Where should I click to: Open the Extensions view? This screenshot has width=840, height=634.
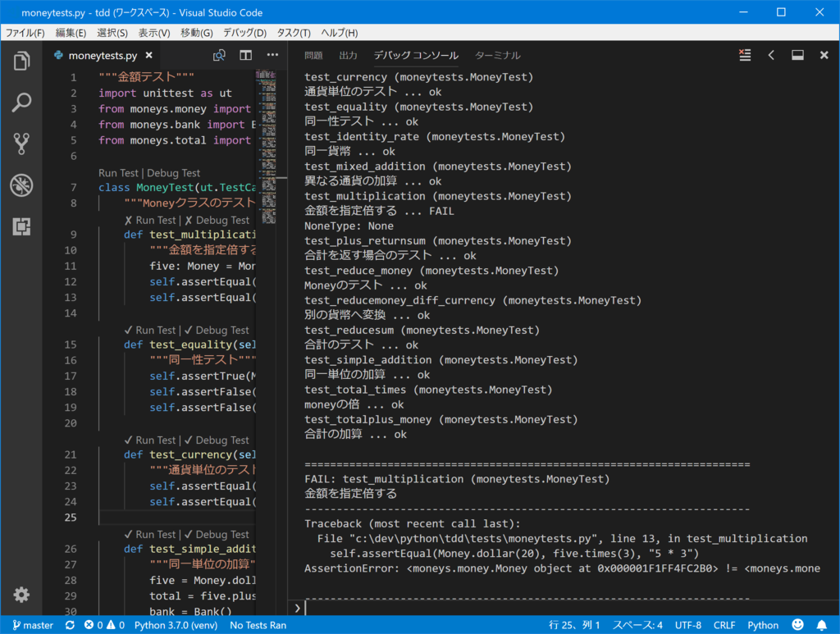point(21,226)
